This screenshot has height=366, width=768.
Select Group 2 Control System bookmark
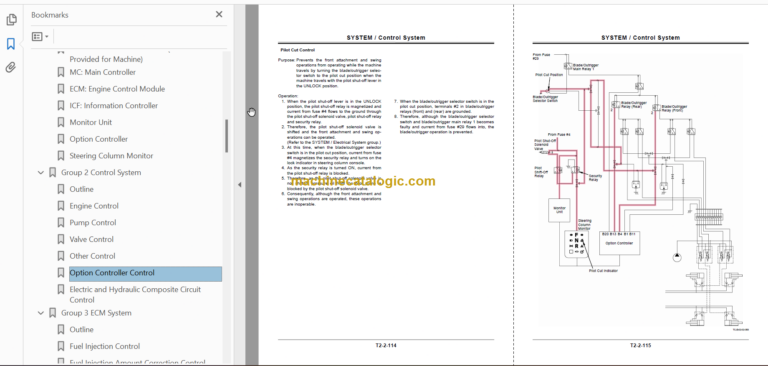tap(101, 172)
